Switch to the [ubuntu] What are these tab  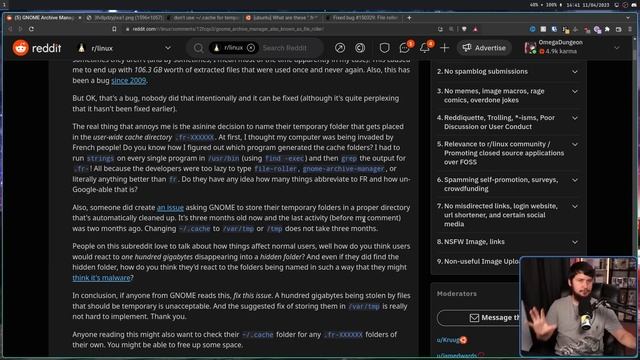[284, 18]
